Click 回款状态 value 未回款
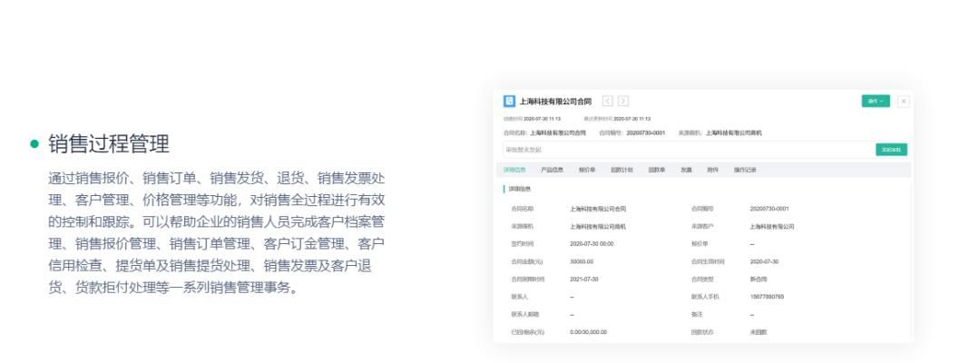The width and height of the screenshot is (980, 363). 759,332
